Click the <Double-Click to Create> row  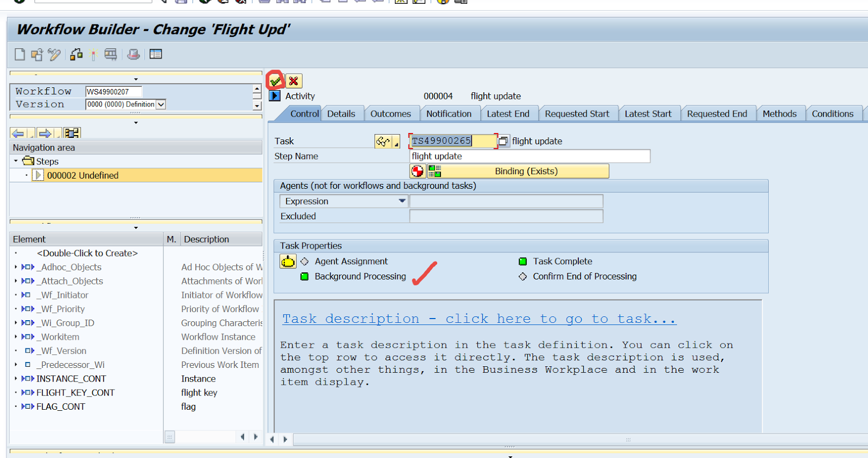[87, 253]
